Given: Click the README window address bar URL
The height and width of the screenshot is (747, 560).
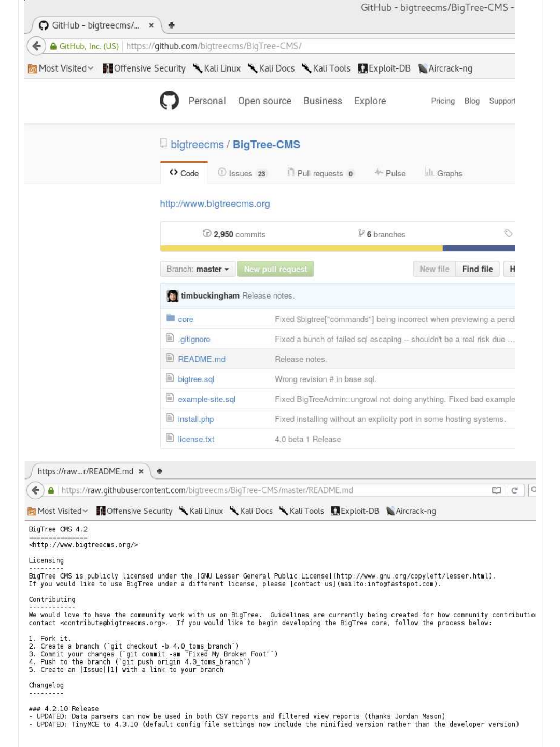Looking at the screenshot, I should (207, 490).
